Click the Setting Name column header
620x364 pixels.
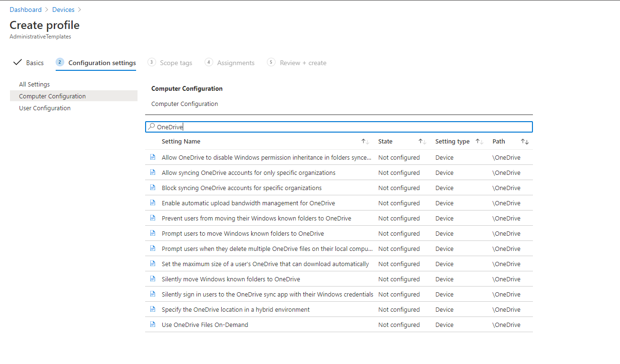(181, 141)
